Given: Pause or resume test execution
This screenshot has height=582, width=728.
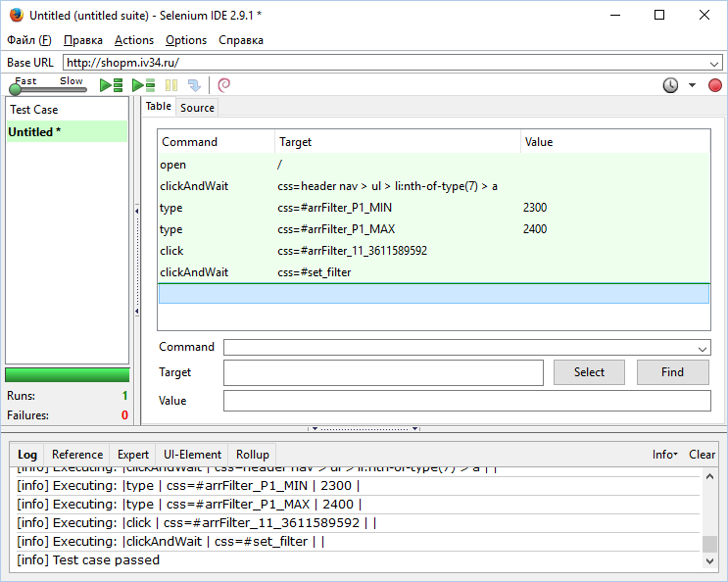Looking at the screenshot, I should tap(171, 85).
